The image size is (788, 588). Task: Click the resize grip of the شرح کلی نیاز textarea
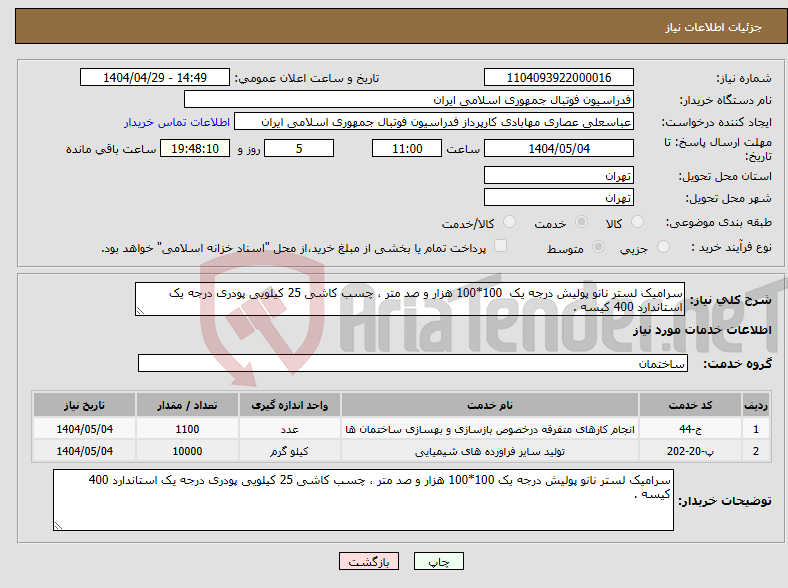140,311
